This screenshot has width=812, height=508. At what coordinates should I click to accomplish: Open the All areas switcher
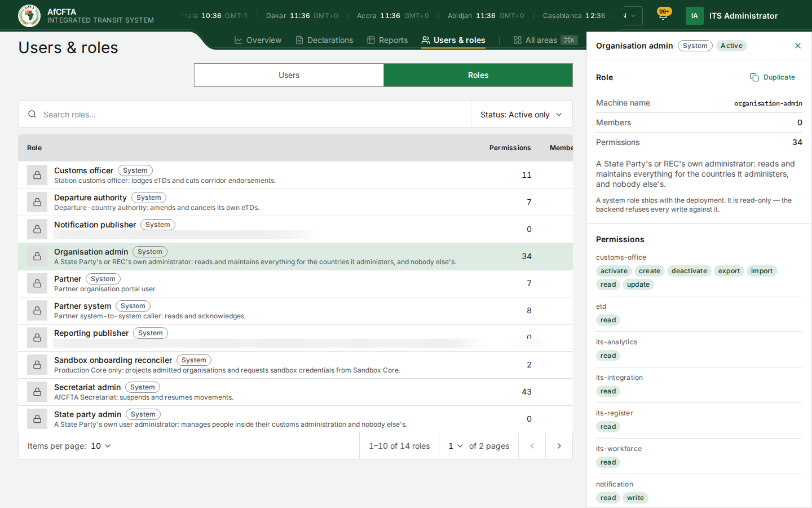click(545, 40)
